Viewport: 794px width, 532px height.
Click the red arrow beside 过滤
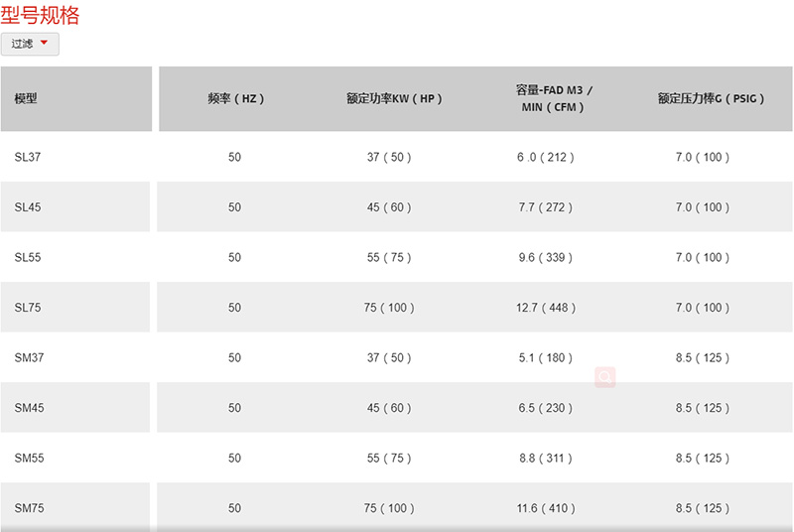click(x=44, y=43)
